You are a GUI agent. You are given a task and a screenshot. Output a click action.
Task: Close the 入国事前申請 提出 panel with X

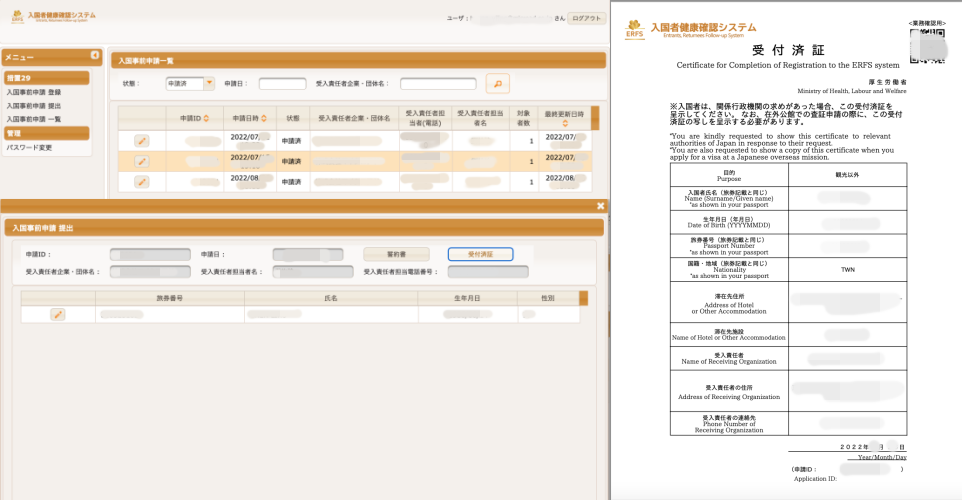[x=600, y=206]
